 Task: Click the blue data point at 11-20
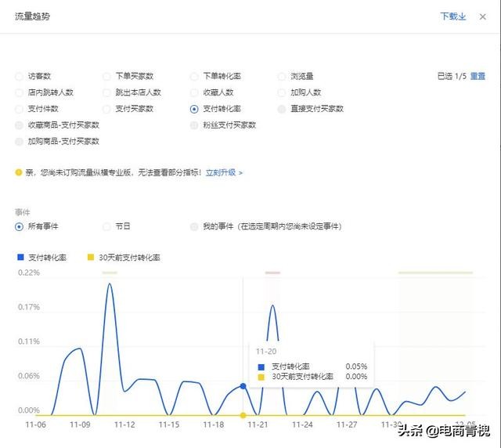pos(243,386)
